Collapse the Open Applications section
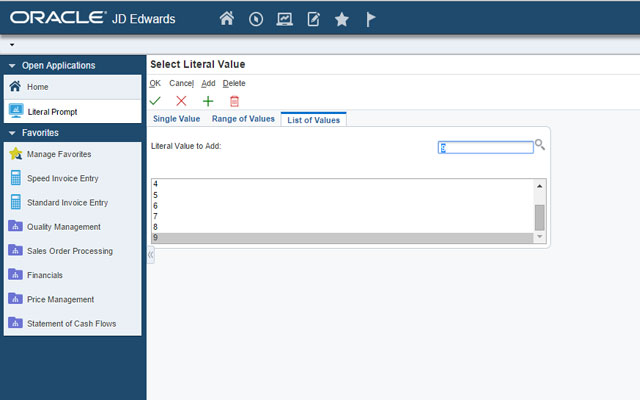Viewport: 640px width, 400px height. [x=12, y=66]
